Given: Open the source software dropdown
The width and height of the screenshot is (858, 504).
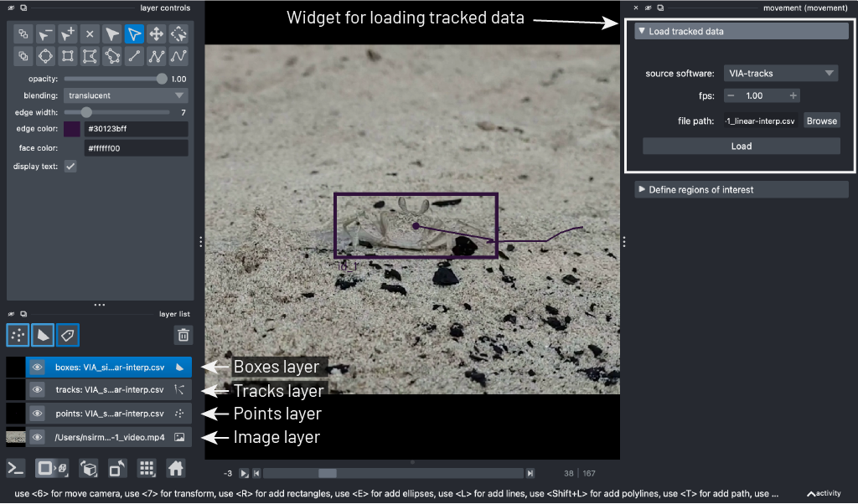Looking at the screenshot, I should 780,73.
